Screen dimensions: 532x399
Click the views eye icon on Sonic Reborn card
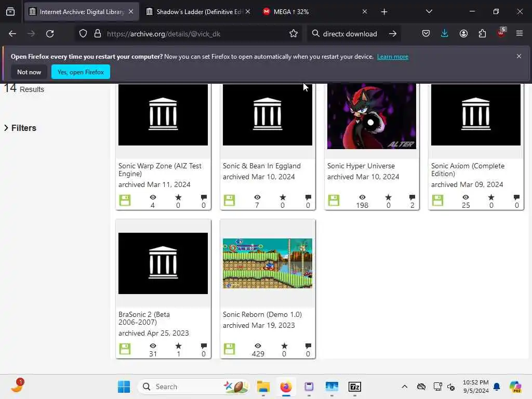coord(258,345)
